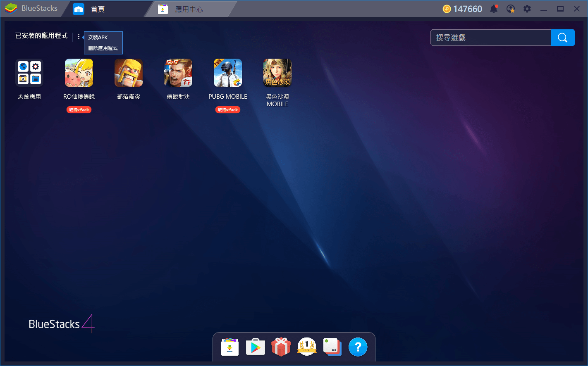Click the 傳說對決 label text

tap(178, 97)
